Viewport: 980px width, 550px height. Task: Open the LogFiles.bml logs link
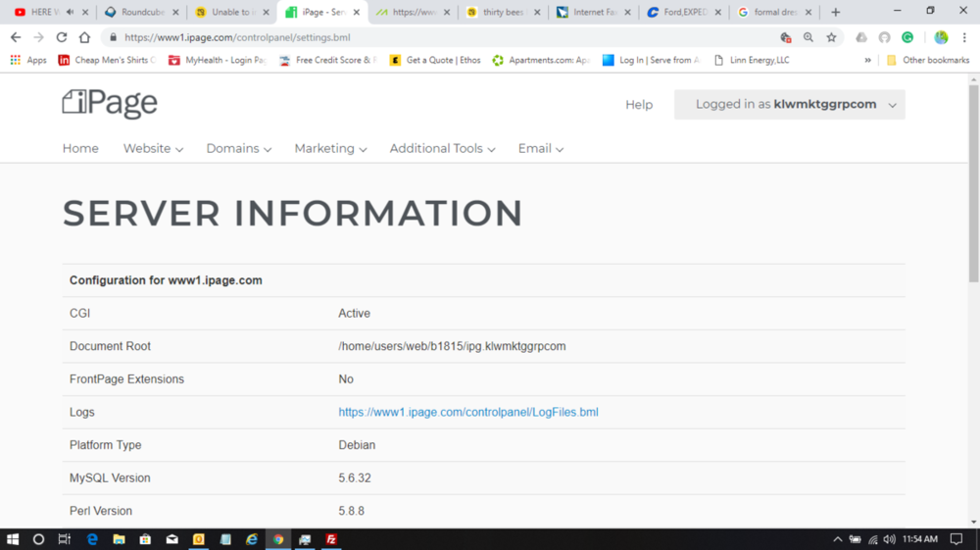pyautogui.click(x=467, y=412)
